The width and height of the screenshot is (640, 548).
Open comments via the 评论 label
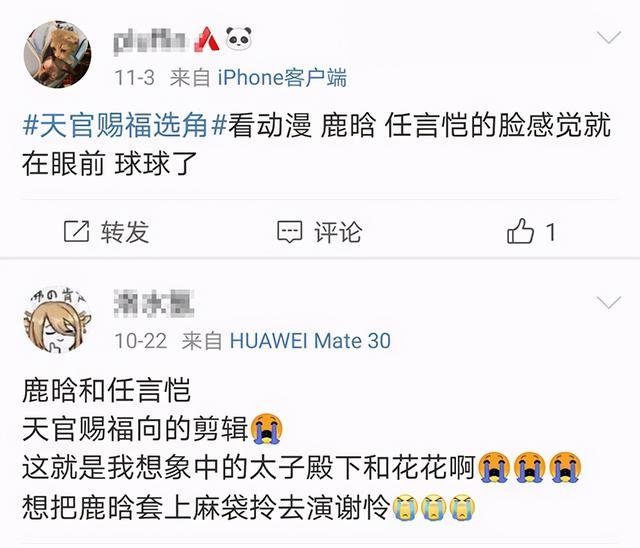pos(338,232)
